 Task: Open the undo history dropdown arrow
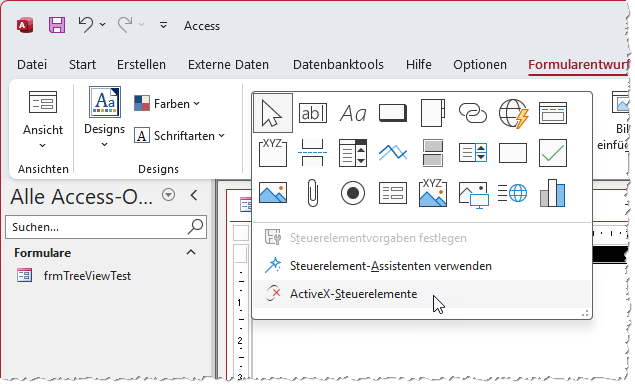coord(102,25)
